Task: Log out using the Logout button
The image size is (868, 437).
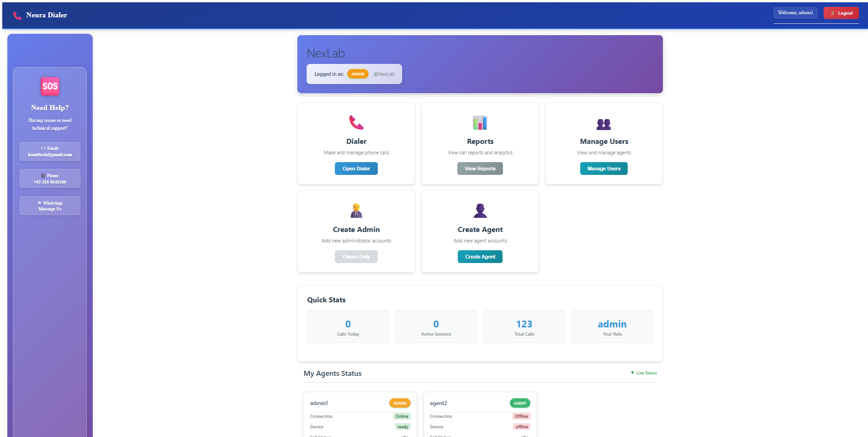Action: tap(841, 13)
